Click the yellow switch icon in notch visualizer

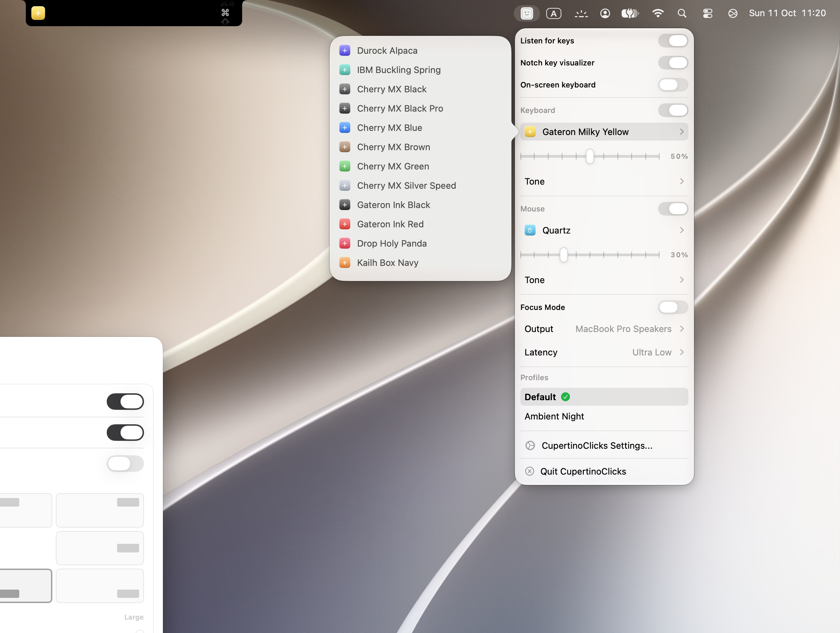coord(38,13)
